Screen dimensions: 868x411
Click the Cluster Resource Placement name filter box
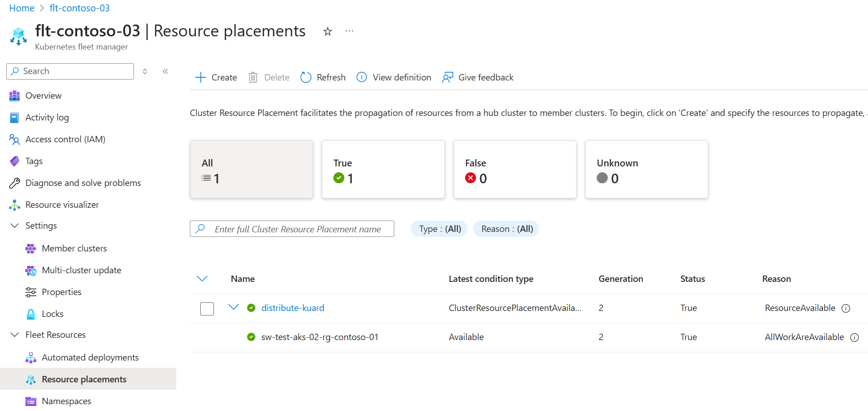click(292, 229)
